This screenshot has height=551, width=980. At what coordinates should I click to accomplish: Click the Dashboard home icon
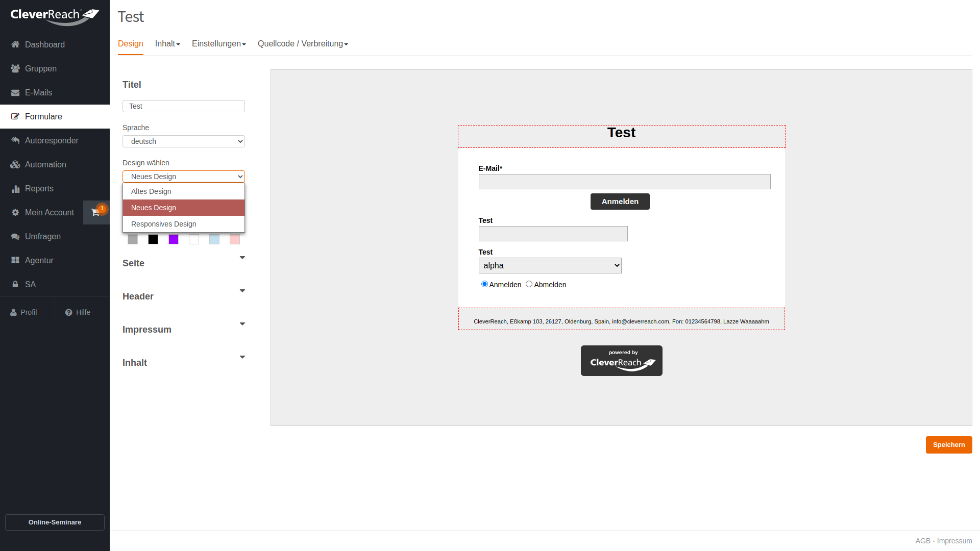[x=15, y=44]
